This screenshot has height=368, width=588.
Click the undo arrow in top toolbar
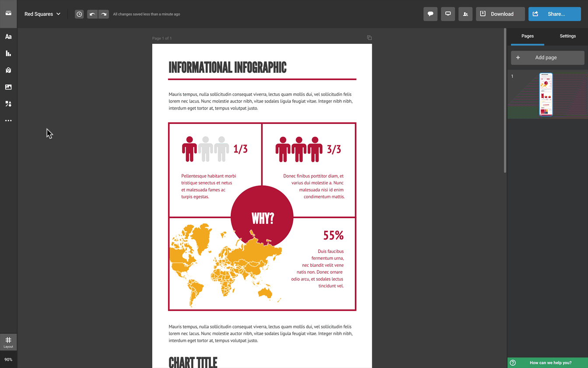pos(92,14)
